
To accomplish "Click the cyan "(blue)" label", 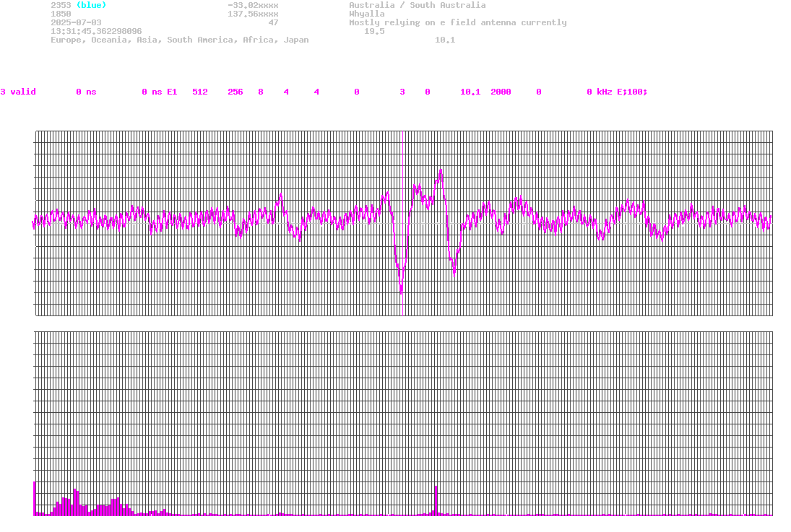I will tap(91, 5).
